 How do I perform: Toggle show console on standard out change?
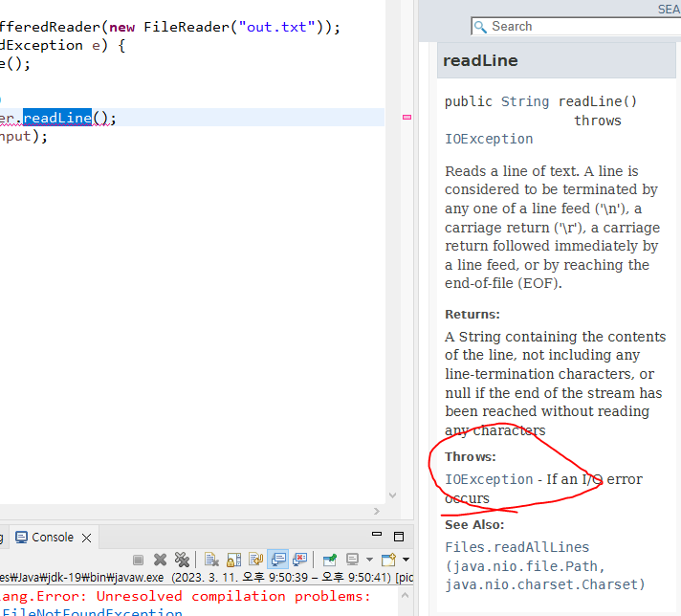(x=278, y=560)
